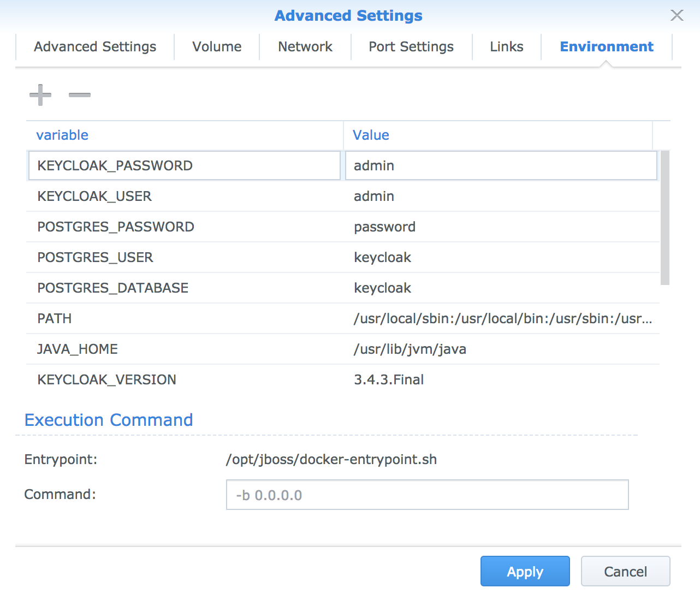Edit the Command input field

428,495
